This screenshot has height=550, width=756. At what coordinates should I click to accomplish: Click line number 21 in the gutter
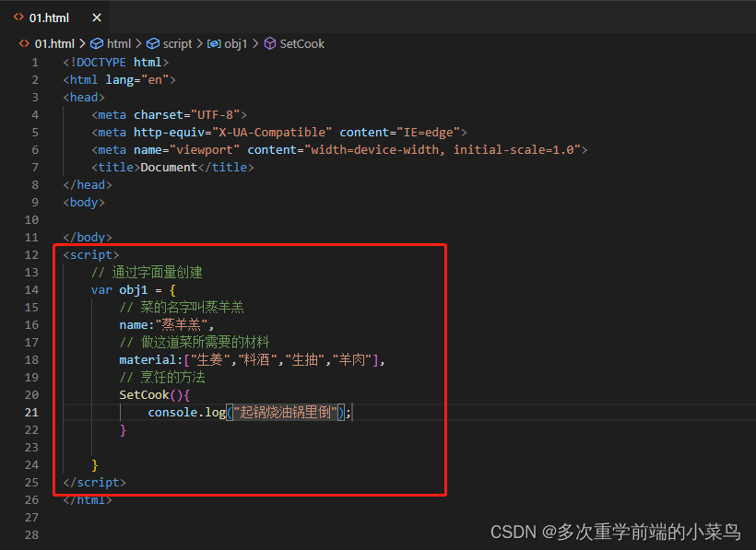coord(32,412)
